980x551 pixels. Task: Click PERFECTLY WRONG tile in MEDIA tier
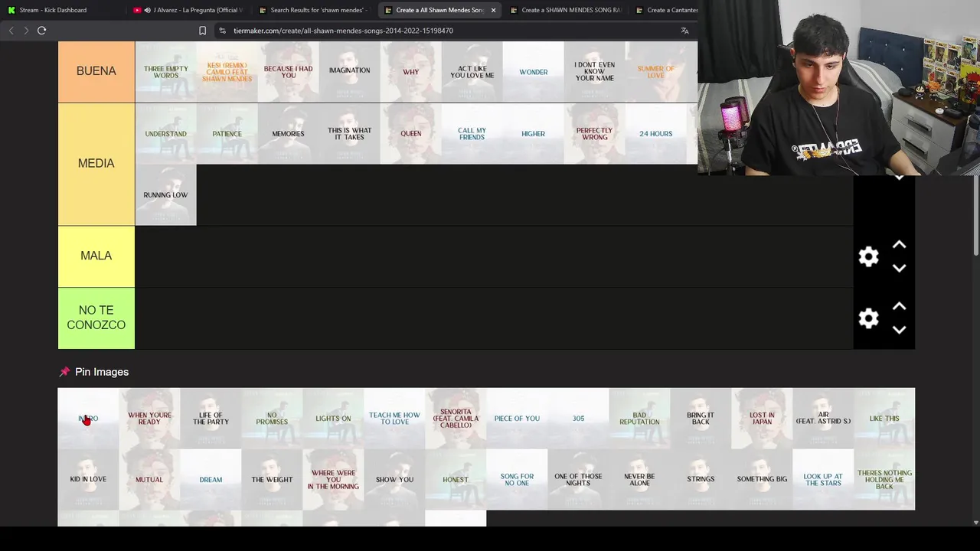pyautogui.click(x=594, y=133)
